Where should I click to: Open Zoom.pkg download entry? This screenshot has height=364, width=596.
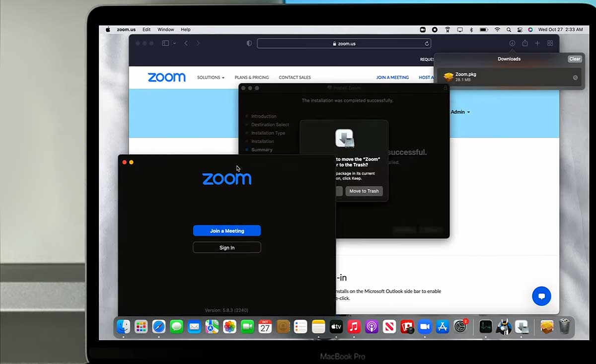(510, 77)
